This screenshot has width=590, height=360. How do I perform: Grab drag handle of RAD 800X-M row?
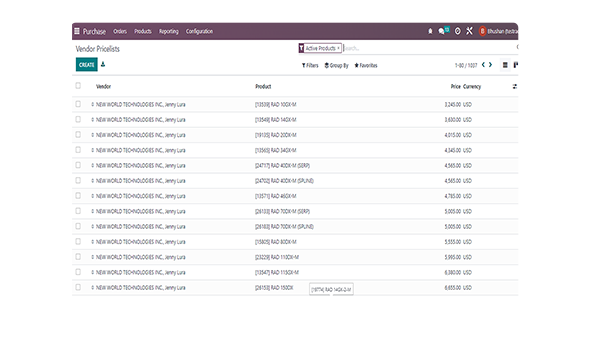pos(93,242)
